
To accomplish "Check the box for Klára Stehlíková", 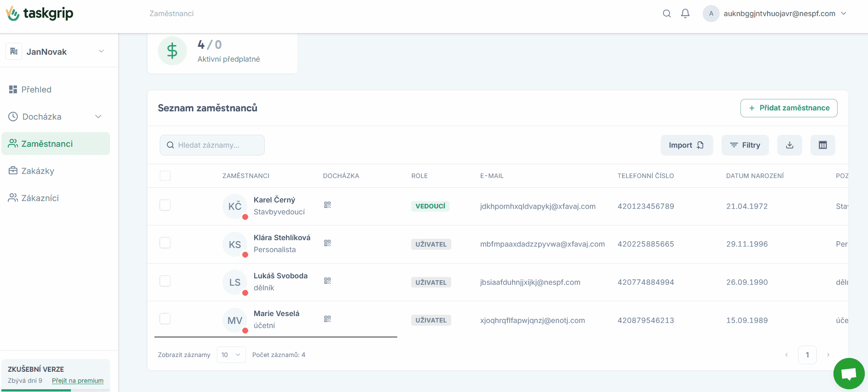I will (x=165, y=243).
